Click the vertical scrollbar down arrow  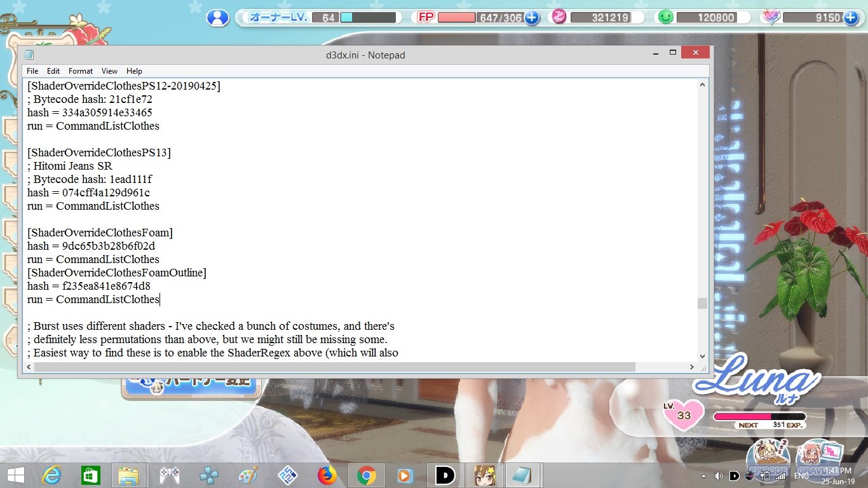(702, 356)
